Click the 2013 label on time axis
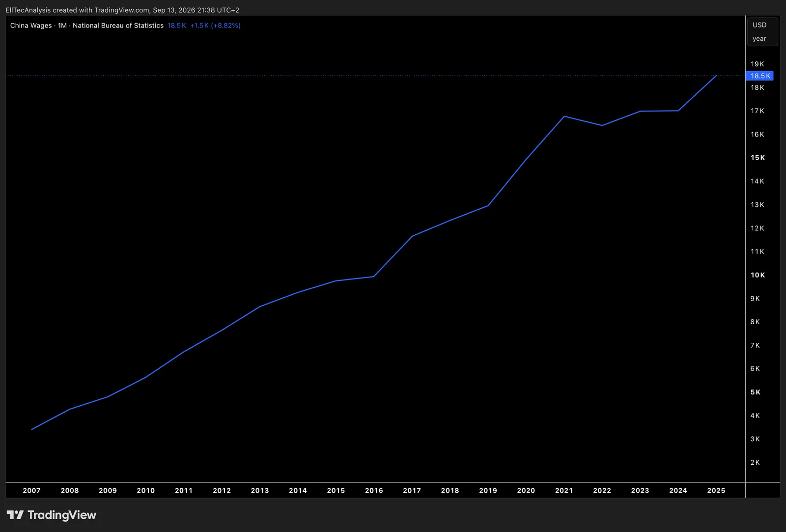Image resolution: width=786 pixels, height=532 pixels. (x=260, y=490)
